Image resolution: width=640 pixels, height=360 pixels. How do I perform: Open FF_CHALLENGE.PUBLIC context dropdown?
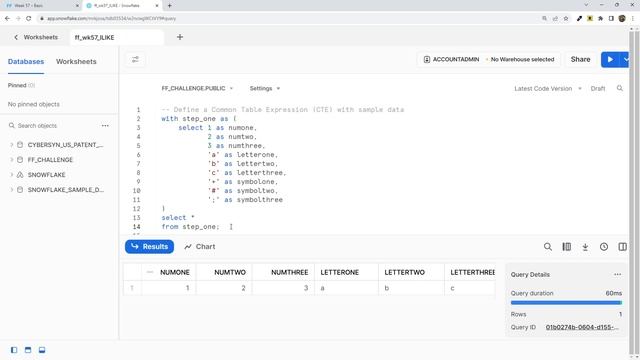197,88
